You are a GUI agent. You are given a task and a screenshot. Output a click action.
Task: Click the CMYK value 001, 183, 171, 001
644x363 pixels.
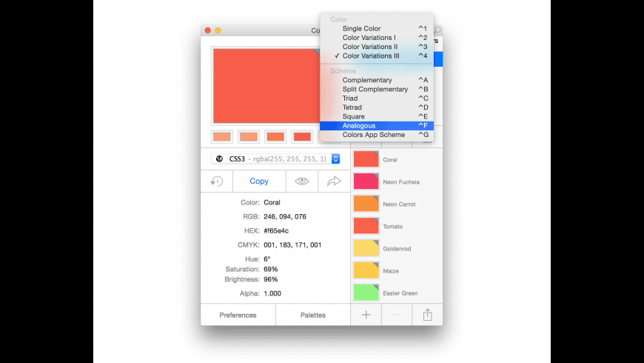point(292,245)
